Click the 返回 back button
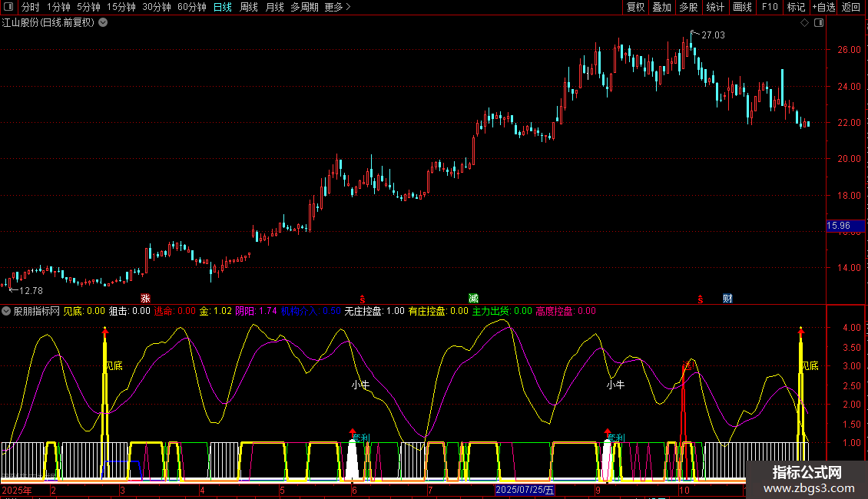868x499 pixels. pos(851,8)
